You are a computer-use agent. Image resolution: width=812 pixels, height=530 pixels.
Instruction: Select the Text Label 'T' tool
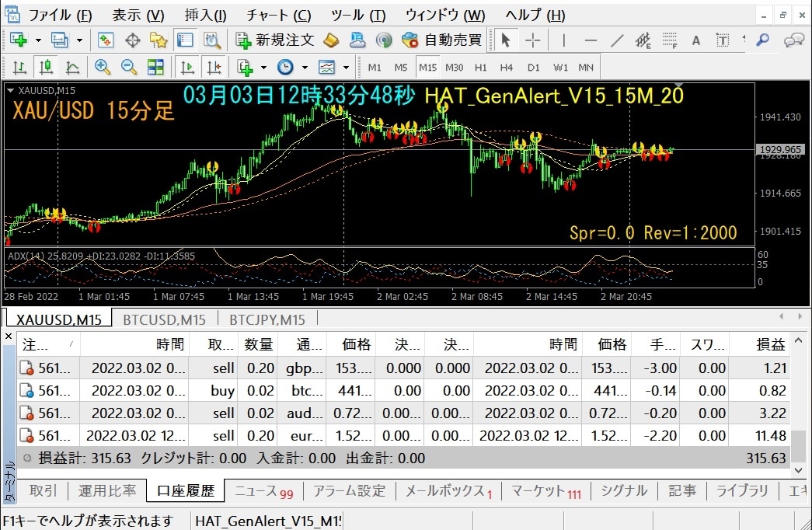723,40
